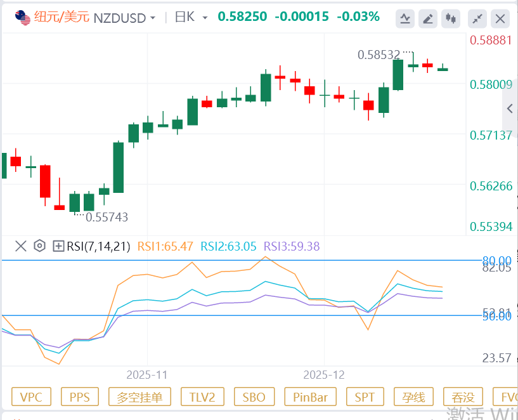Expand the right side panel arrow
518x420 pixels.
pyautogui.click(x=510, y=109)
